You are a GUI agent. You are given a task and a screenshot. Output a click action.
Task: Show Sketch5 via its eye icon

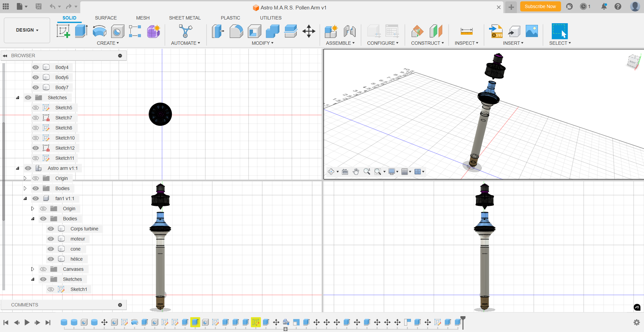point(36,108)
